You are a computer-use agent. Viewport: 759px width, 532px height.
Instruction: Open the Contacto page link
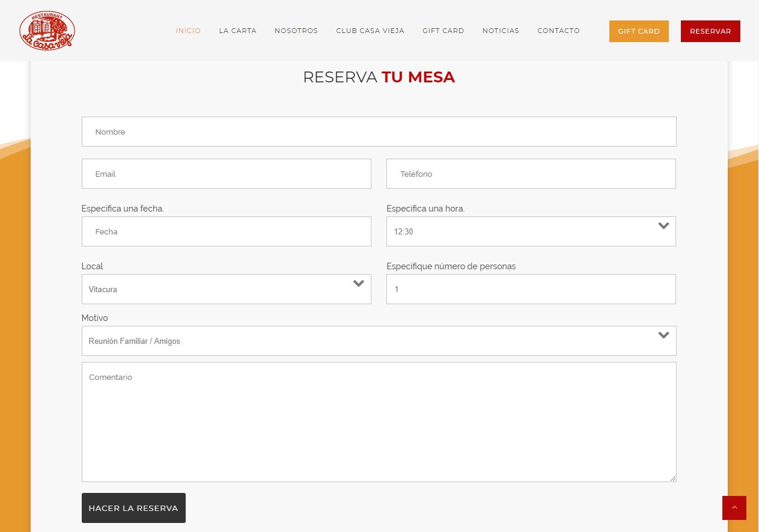click(x=558, y=31)
